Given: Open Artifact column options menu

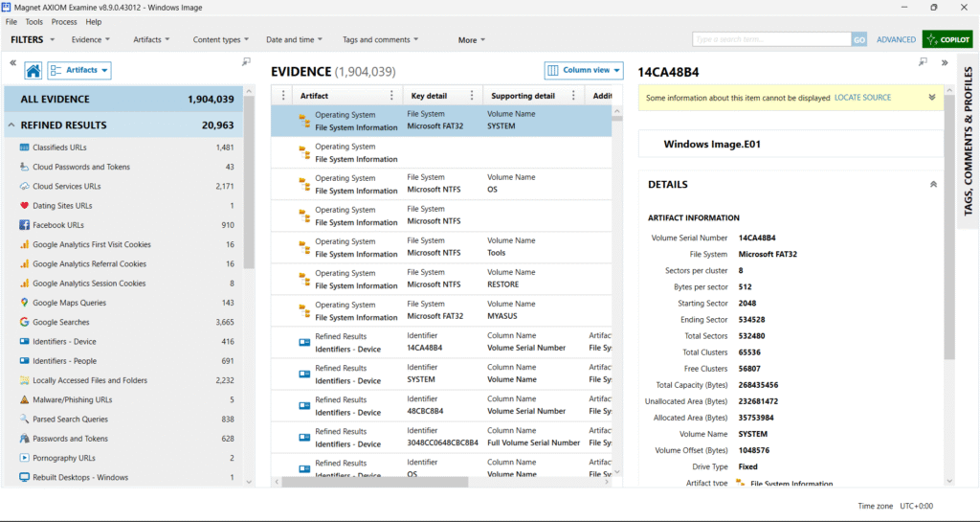Looking at the screenshot, I should 391,96.
